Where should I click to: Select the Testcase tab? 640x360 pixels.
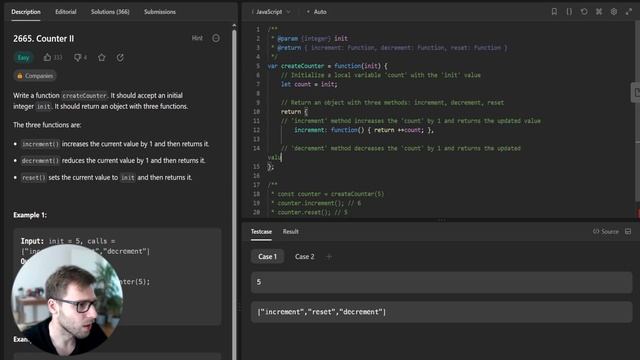click(261, 231)
